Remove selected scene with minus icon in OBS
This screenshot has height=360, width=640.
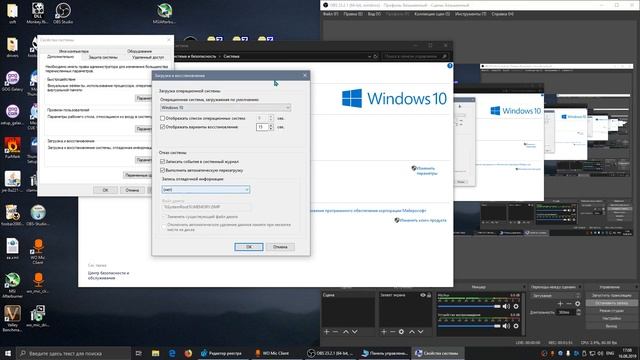336,332
